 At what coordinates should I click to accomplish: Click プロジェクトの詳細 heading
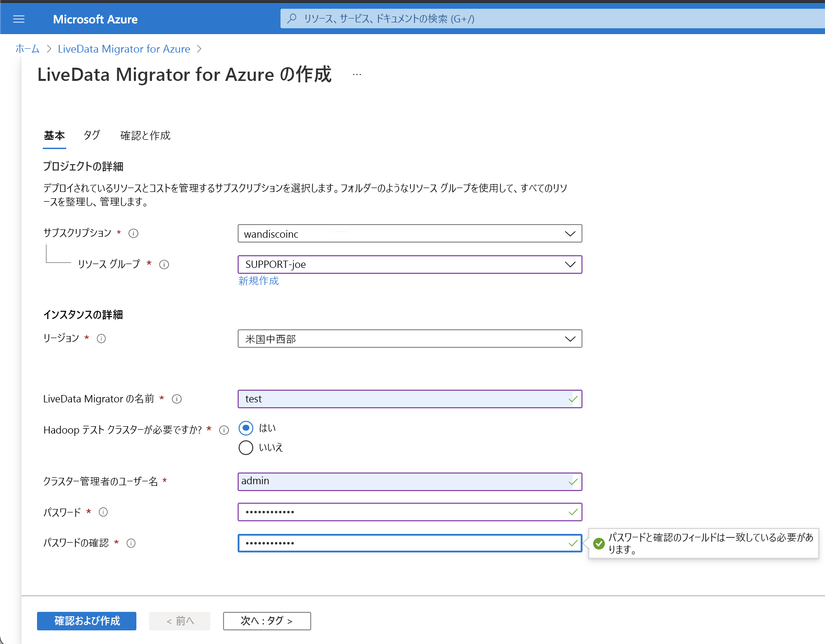(83, 167)
